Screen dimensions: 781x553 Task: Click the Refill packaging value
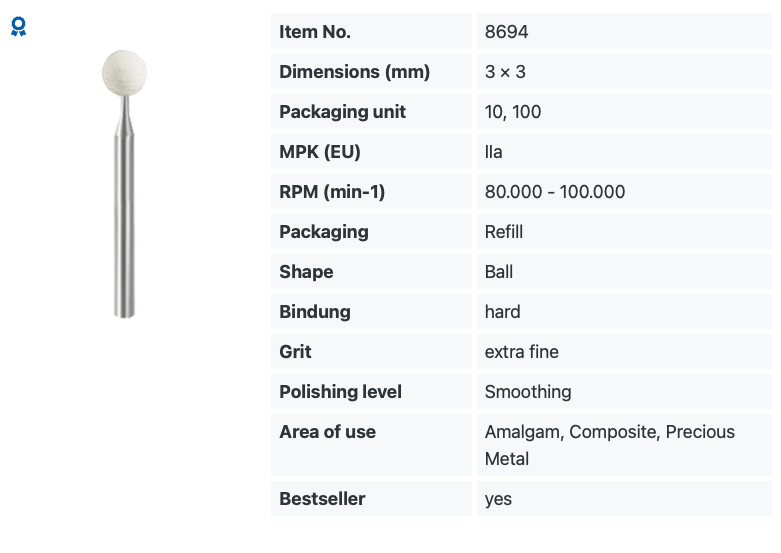504,232
